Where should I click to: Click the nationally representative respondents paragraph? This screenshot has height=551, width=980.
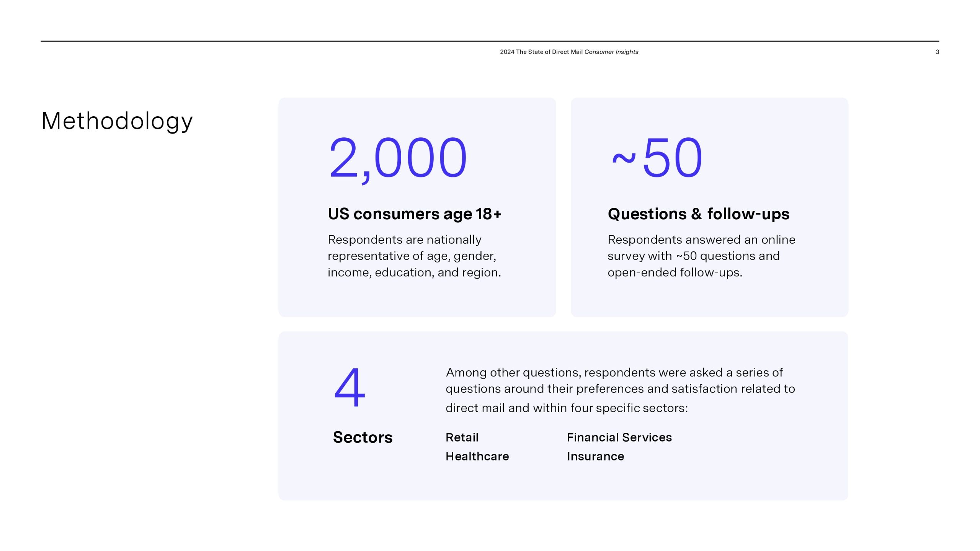pyautogui.click(x=414, y=256)
